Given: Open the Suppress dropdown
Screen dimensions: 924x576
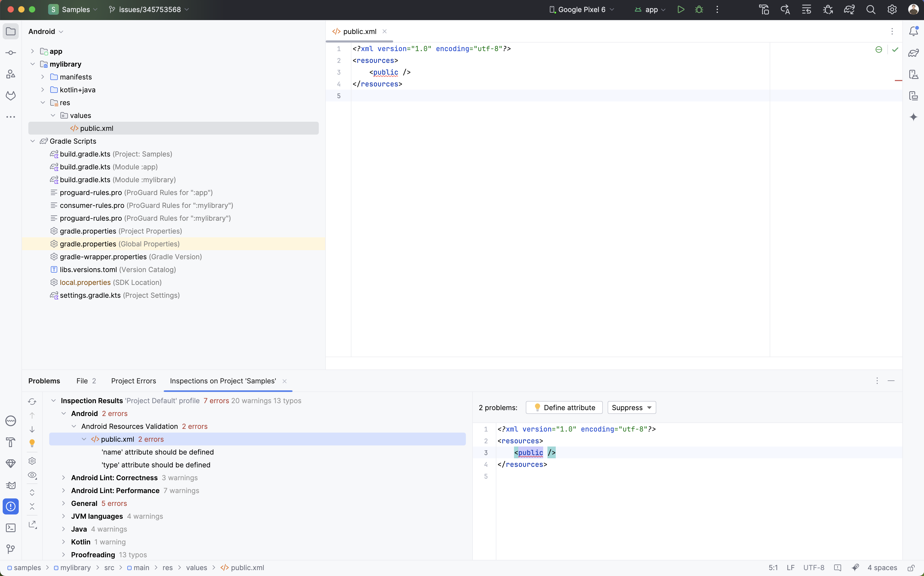Looking at the screenshot, I should [x=631, y=407].
